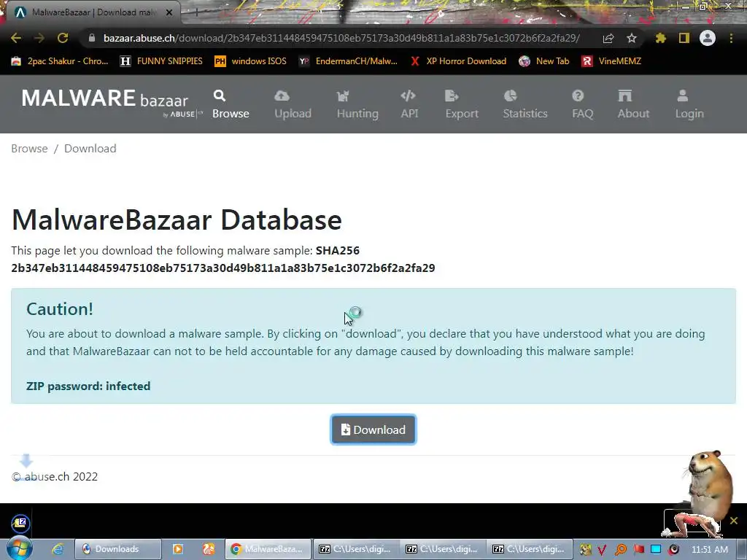
Task: Click the address bar URL
Action: tap(341, 38)
